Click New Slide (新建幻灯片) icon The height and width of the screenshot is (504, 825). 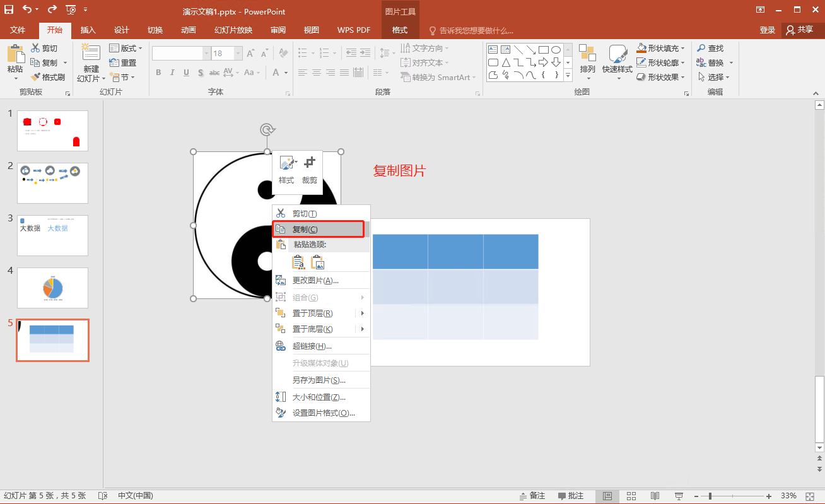coord(91,53)
